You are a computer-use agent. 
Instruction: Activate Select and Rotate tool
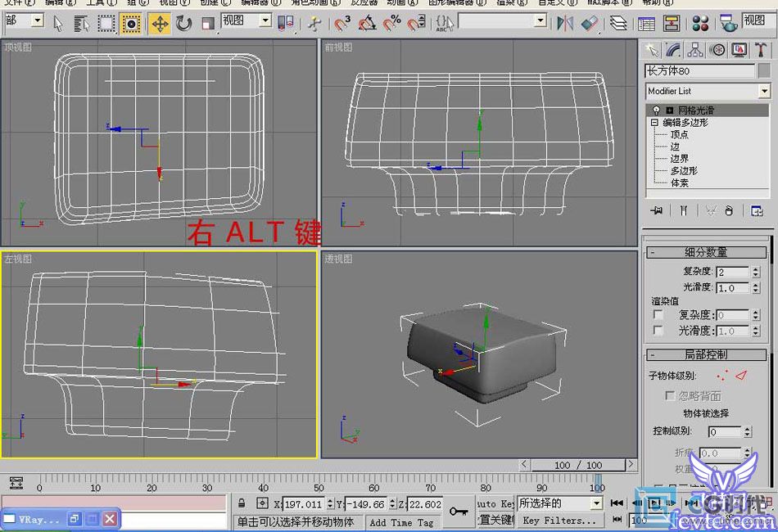(183, 23)
